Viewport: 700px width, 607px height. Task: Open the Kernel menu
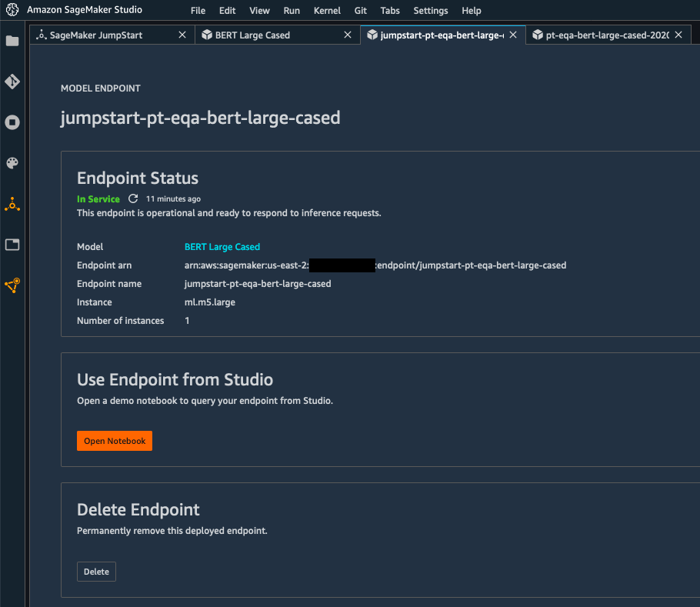(x=327, y=11)
